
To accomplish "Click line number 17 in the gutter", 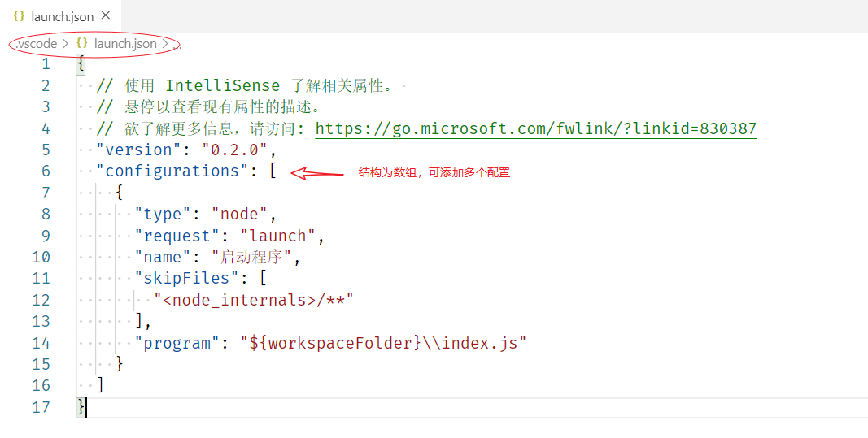I will point(41,407).
